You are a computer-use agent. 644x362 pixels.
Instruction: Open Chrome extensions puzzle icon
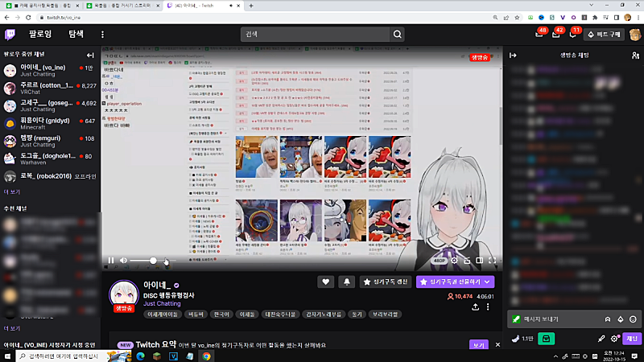pos(595,18)
